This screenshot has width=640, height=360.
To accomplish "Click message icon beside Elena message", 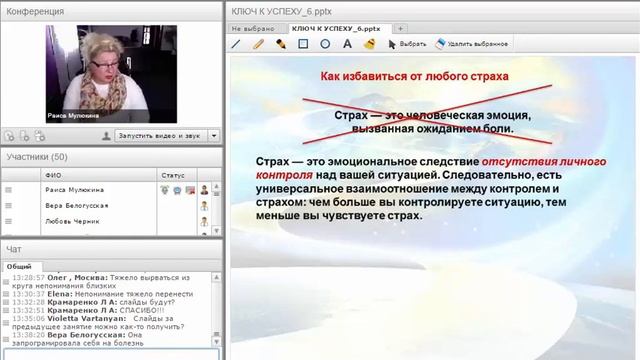I will (6, 294).
